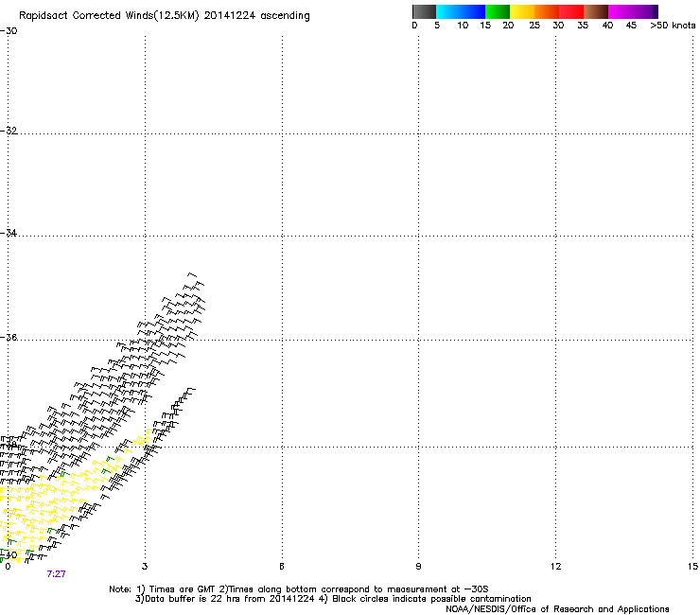The image size is (700, 615).
Task: Choose the brown 35-40 knots color band
Action: pos(596,11)
